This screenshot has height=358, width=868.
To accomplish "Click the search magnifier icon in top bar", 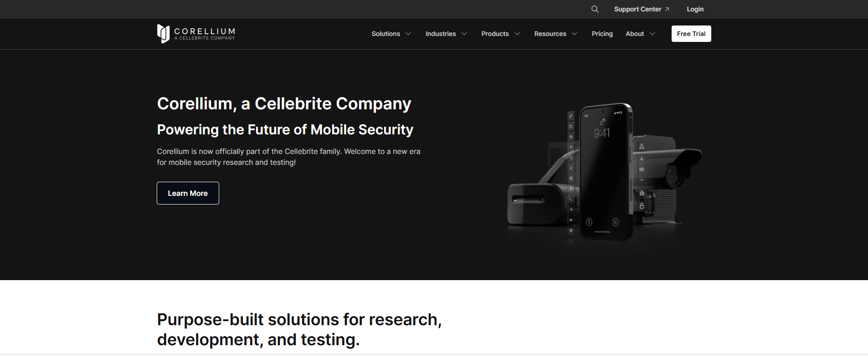I will [x=595, y=9].
